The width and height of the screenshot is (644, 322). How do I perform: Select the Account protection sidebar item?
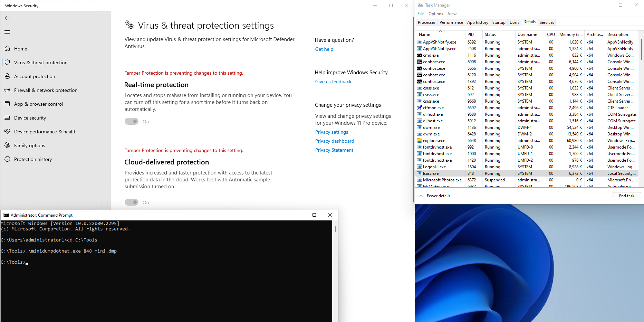click(56, 76)
